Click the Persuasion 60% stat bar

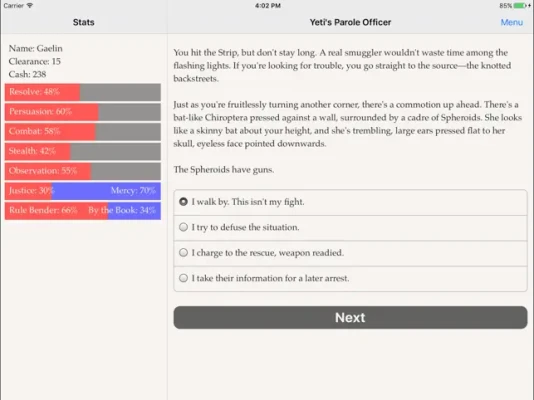[x=83, y=112]
